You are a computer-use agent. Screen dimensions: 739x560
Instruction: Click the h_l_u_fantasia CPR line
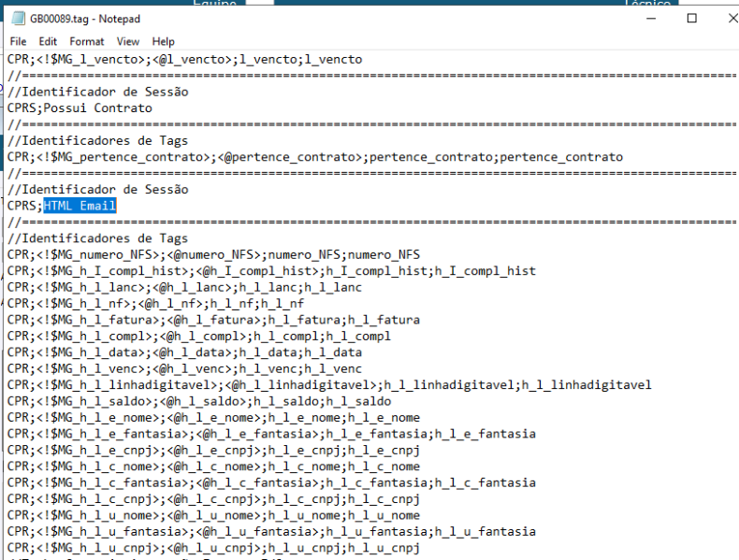coord(271,532)
